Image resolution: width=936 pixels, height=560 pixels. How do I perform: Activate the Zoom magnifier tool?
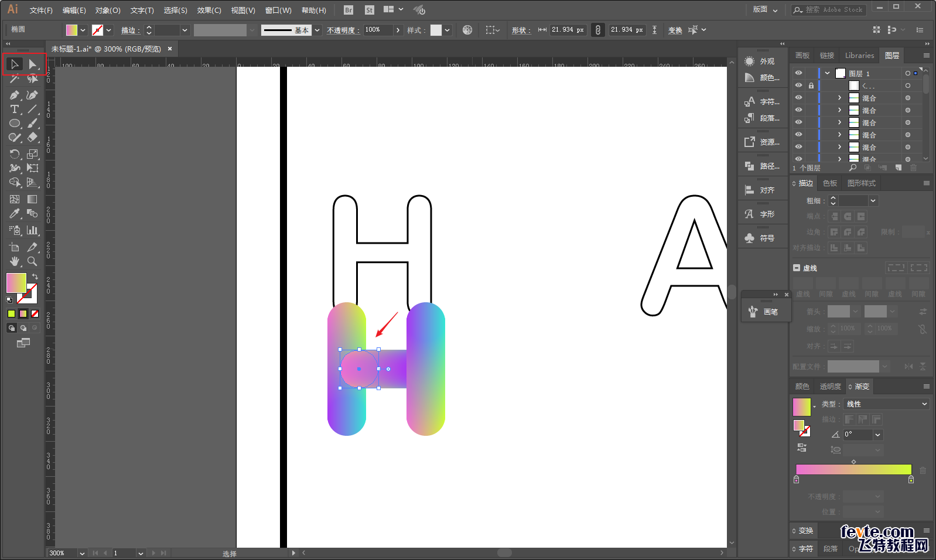pos(32,261)
